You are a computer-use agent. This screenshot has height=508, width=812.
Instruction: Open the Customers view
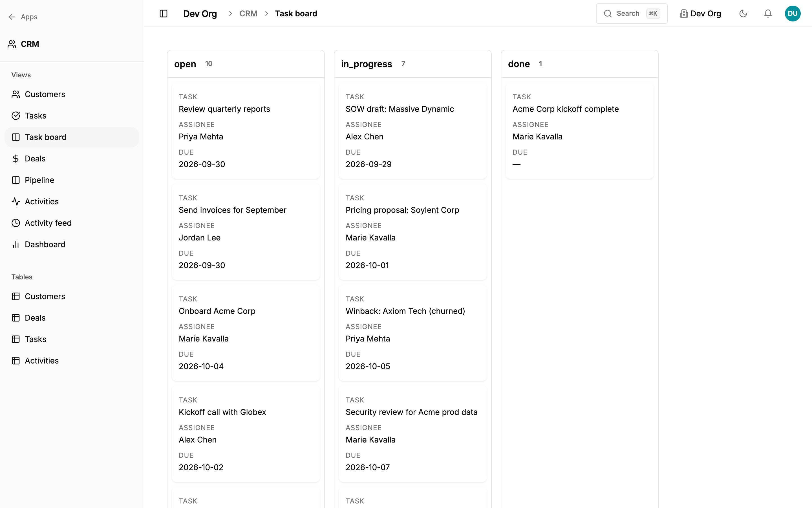(72, 95)
